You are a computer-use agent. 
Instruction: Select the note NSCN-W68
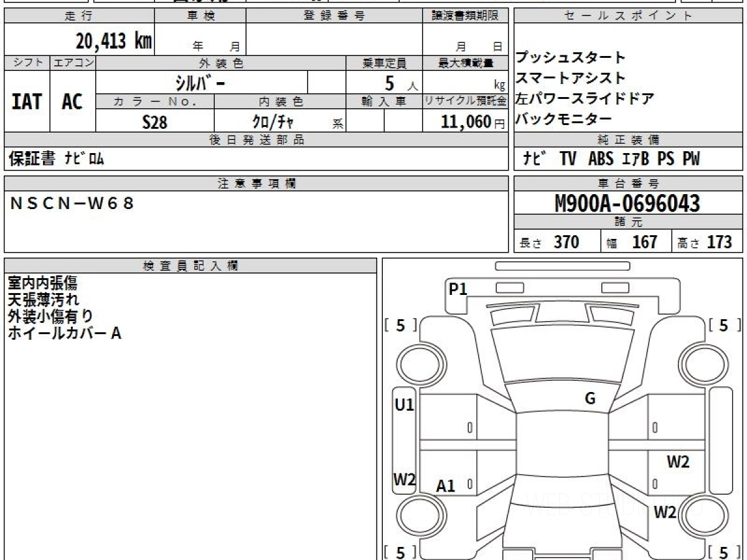tap(72, 203)
